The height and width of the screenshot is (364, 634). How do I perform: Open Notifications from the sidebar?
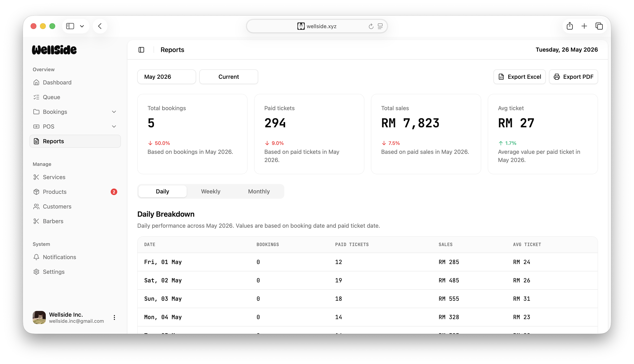click(75, 257)
